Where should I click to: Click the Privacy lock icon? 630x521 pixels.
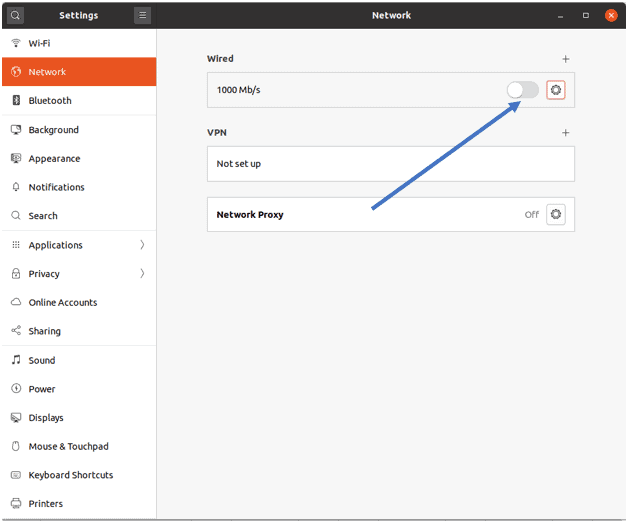(16, 273)
